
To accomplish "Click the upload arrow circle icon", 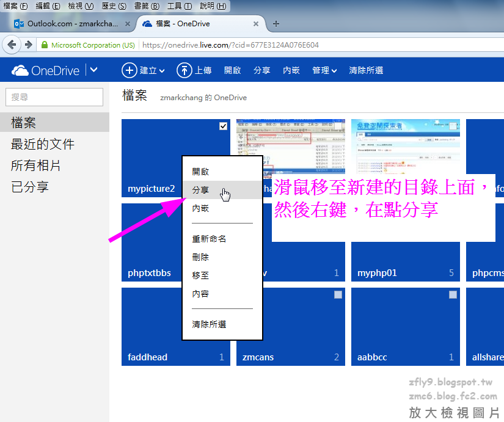I will (184, 70).
